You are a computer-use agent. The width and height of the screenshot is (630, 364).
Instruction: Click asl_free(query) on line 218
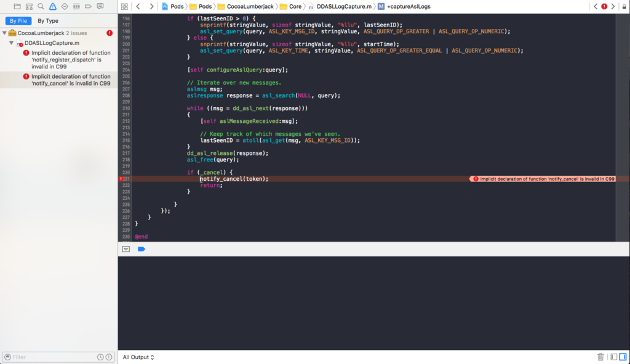coord(212,159)
